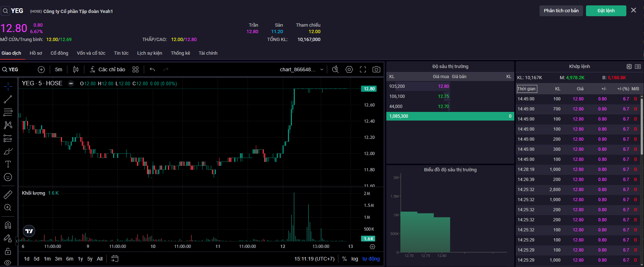The width and height of the screenshot is (644, 267).
Task: Undo the last chart action
Action: 152,69
